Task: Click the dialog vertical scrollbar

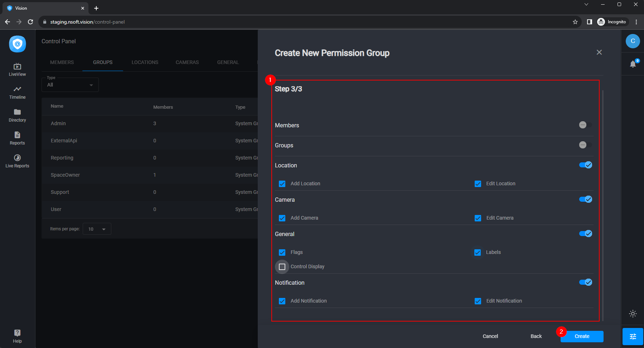Action: point(603,206)
